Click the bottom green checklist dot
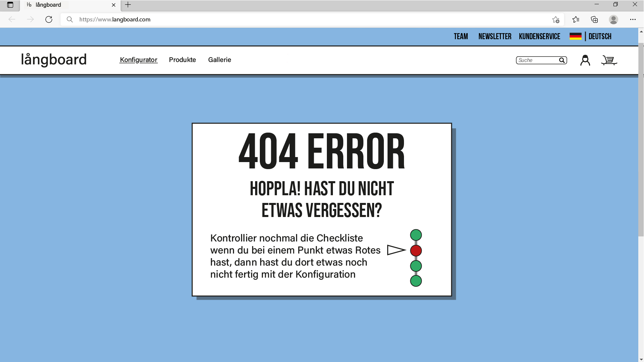 (x=416, y=281)
